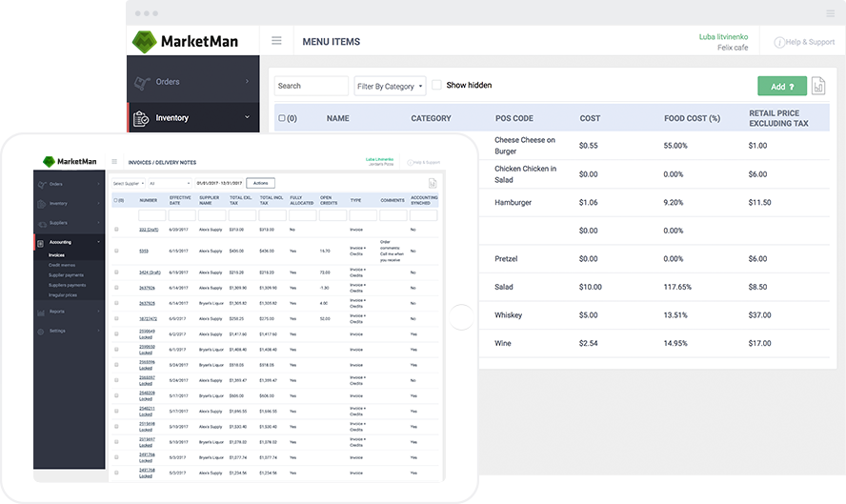Open invoice 5353 link
The height and width of the screenshot is (504, 846).
(x=144, y=252)
